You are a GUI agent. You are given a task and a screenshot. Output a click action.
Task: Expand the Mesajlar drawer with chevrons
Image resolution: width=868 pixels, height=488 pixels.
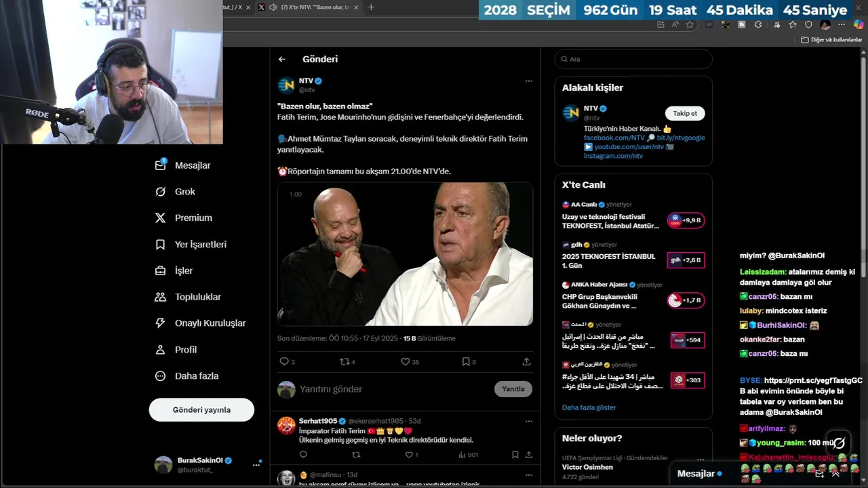pyautogui.click(x=836, y=474)
